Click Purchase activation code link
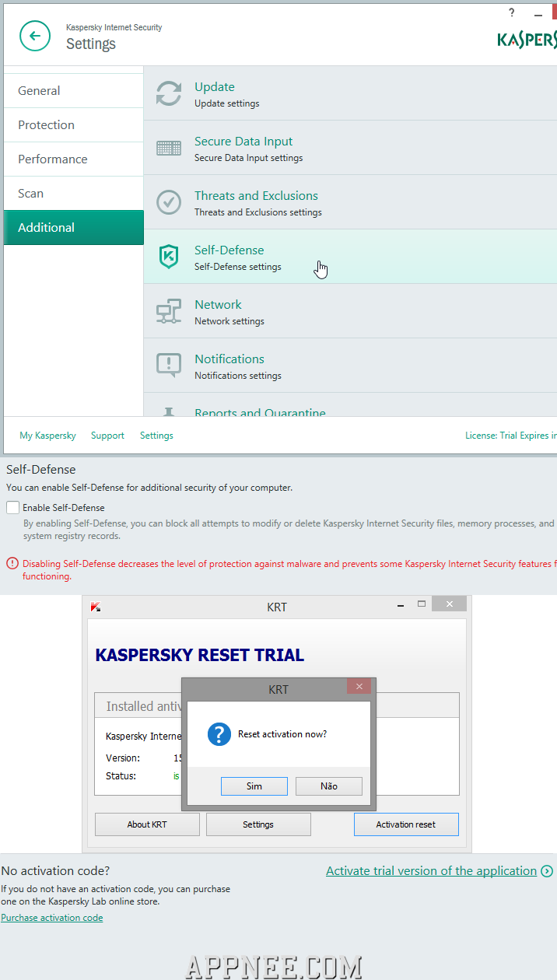This screenshot has width=557, height=980. click(x=52, y=918)
